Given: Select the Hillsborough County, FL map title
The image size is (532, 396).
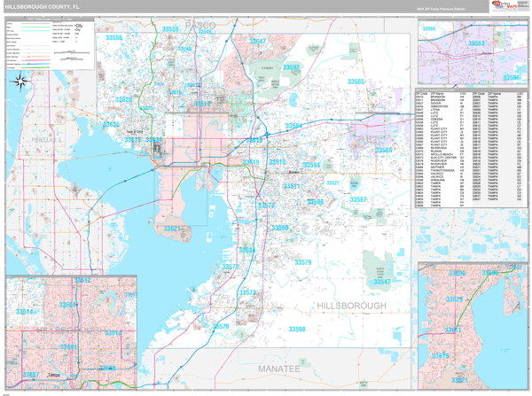Looking at the screenshot, I should coord(42,7).
